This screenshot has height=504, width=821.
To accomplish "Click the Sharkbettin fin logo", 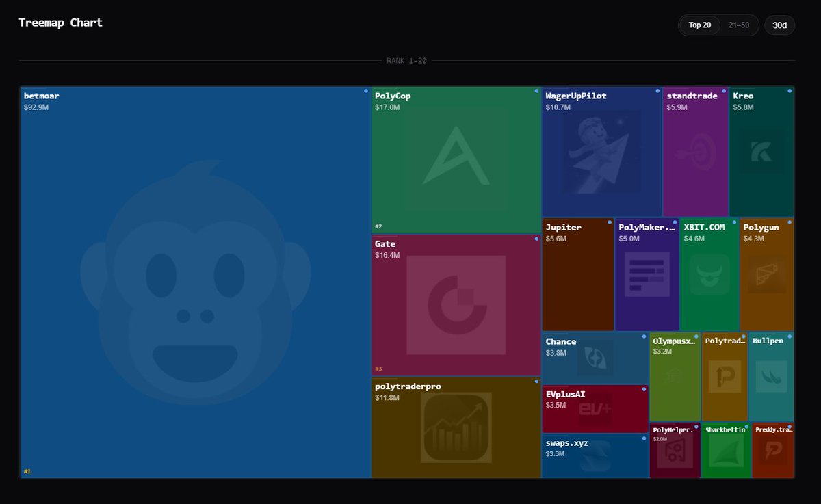I will click(x=726, y=451).
